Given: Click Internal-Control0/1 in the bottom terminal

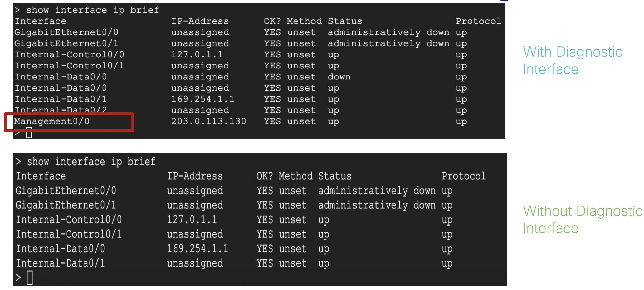Looking at the screenshot, I should tap(69, 234).
